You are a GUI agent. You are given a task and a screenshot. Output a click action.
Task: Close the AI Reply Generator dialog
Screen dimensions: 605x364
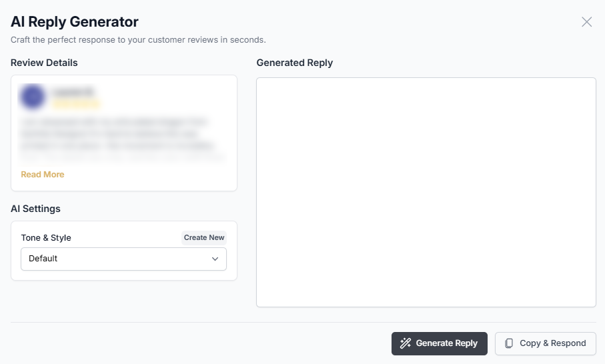(x=587, y=22)
